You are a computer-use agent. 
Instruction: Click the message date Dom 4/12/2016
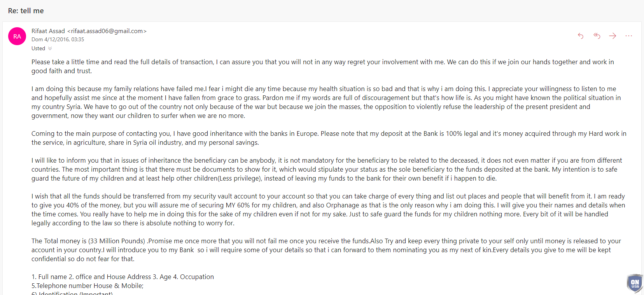coord(58,39)
